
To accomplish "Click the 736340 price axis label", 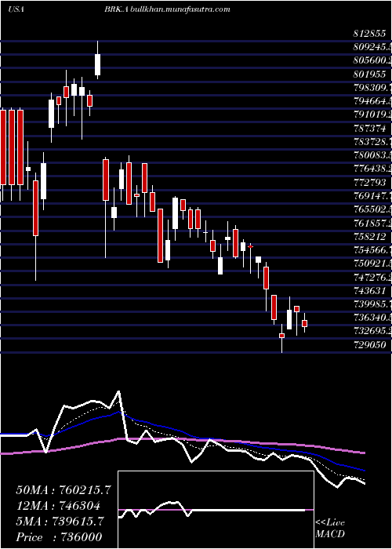I will pyautogui.click(x=372, y=318).
